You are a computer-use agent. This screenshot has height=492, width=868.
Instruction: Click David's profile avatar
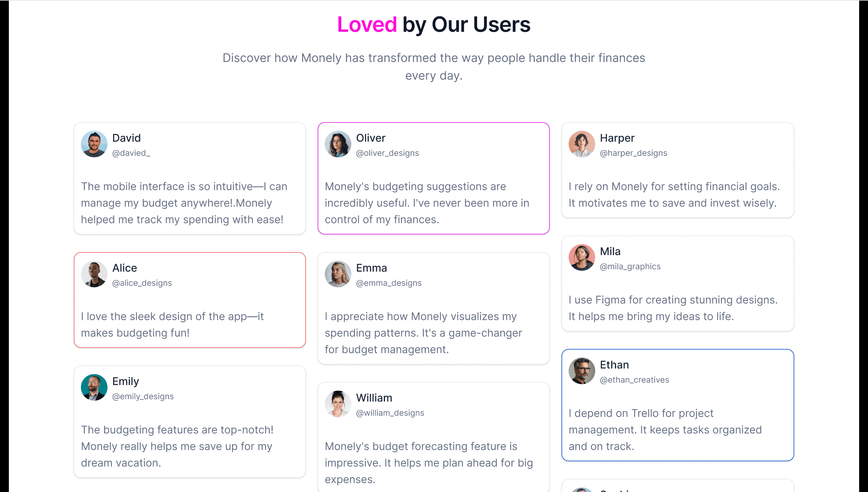[94, 144]
